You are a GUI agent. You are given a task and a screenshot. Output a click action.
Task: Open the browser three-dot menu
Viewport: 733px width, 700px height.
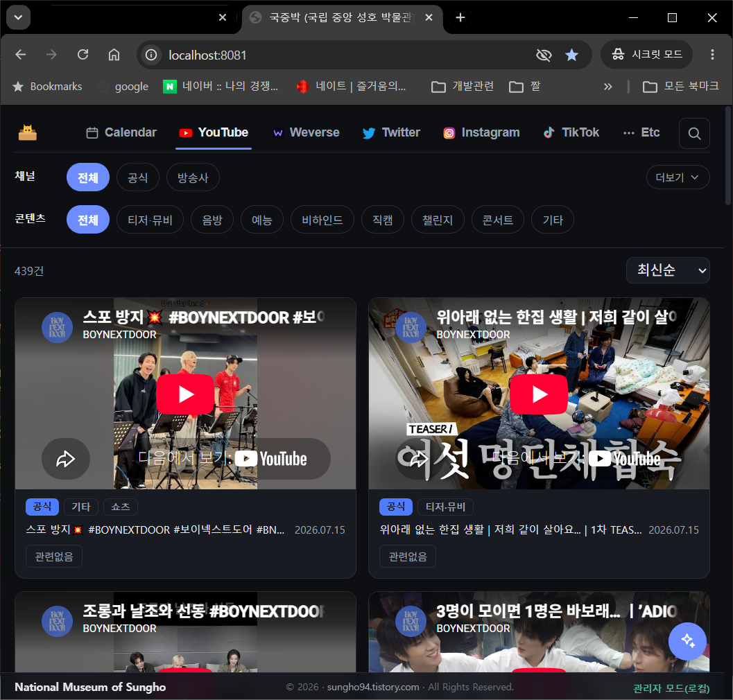tap(712, 55)
